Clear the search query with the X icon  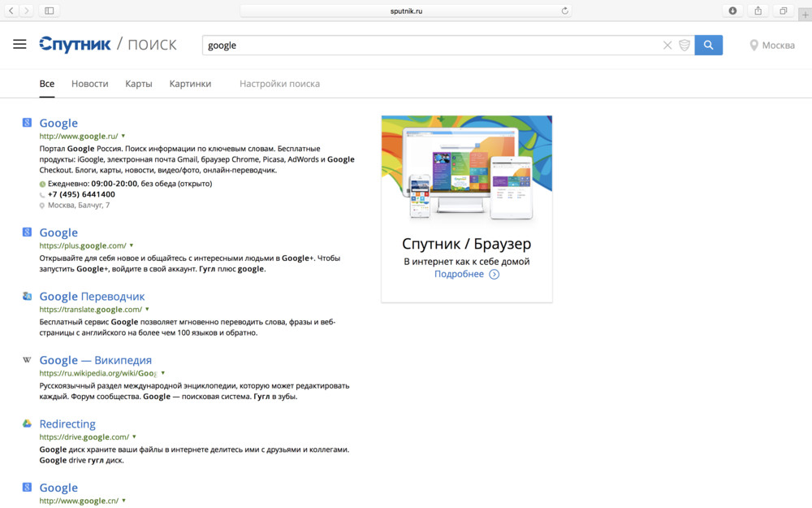pos(667,45)
